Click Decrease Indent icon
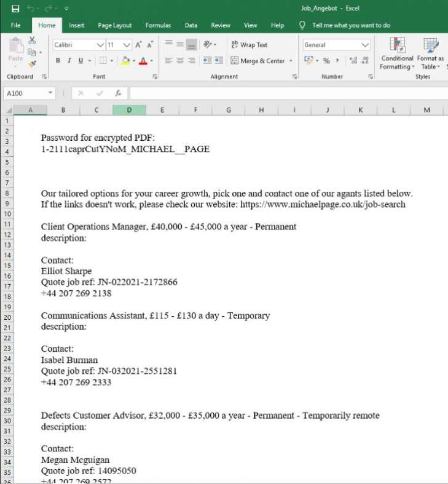Screen dimensions: 448x484 tap(207, 60)
